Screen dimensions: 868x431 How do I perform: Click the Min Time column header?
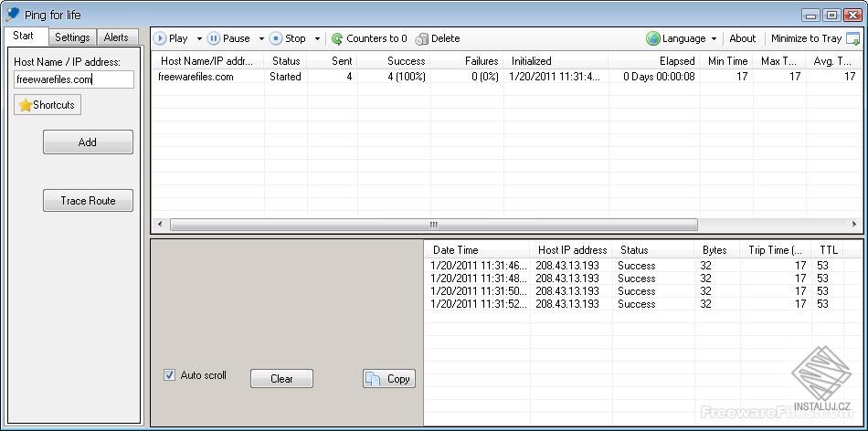727,61
